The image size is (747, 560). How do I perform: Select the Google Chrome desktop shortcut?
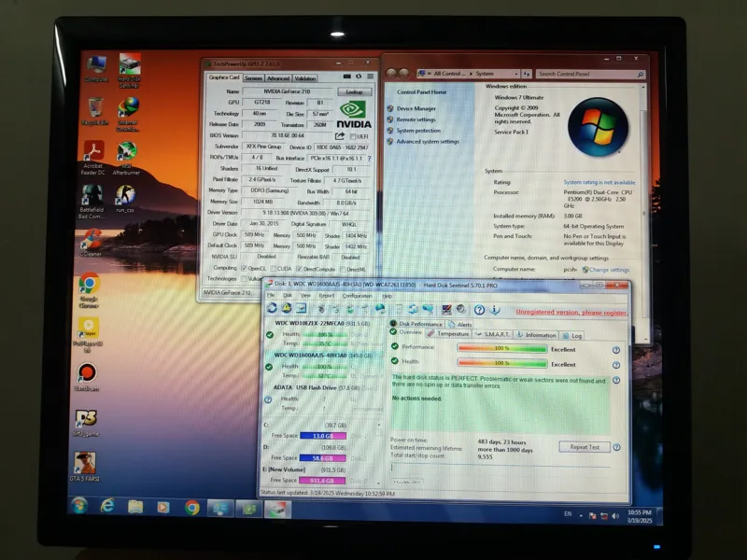pyautogui.click(x=89, y=291)
